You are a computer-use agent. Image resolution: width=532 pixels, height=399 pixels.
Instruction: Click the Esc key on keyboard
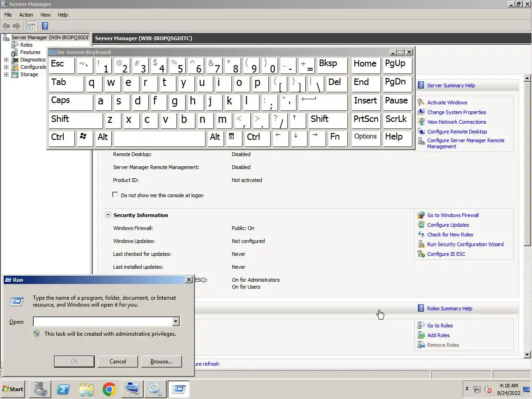pos(61,65)
